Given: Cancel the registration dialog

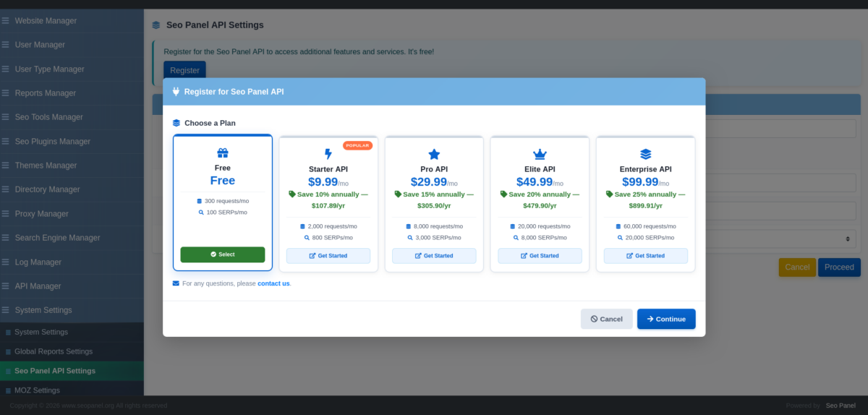Looking at the screenshot, I should 607,319.
